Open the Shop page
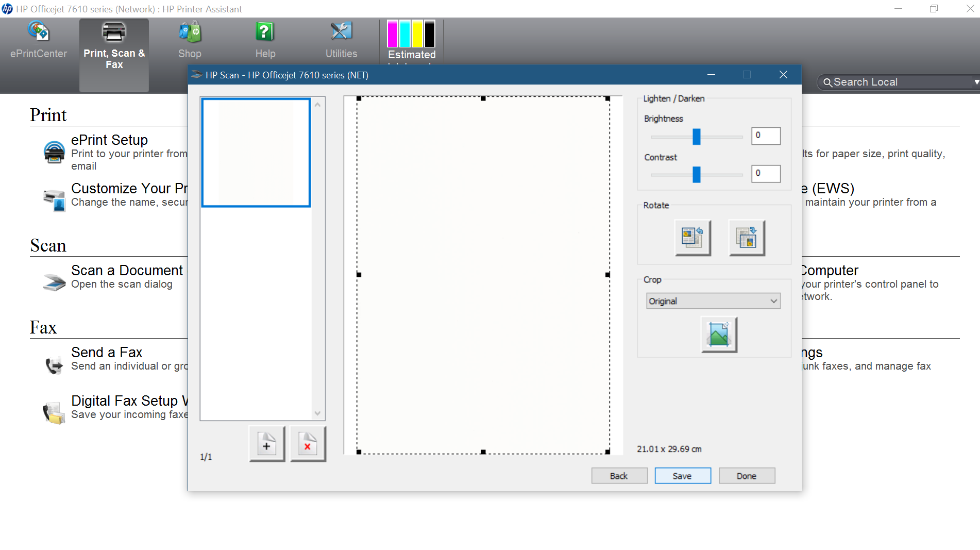980x550 pixels. coord(190,39)
